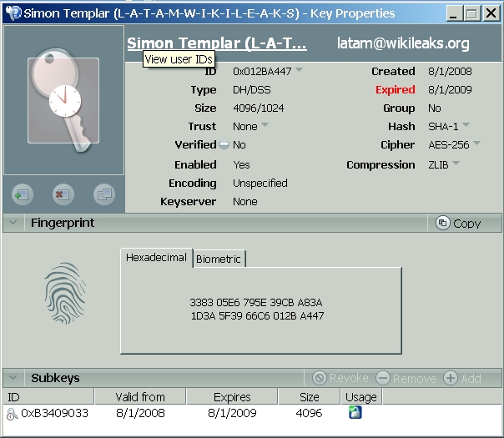This screenshot has width=504, height=438.
Task: Maximize the Key Properties window
Action: (x=471, y=13)
